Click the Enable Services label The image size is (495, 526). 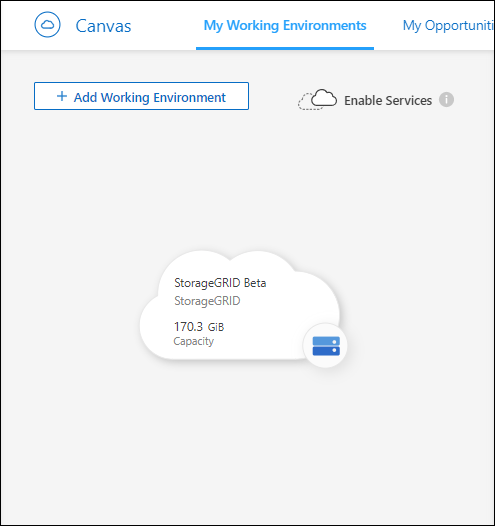pyautogui.click(x=388, y=100)
